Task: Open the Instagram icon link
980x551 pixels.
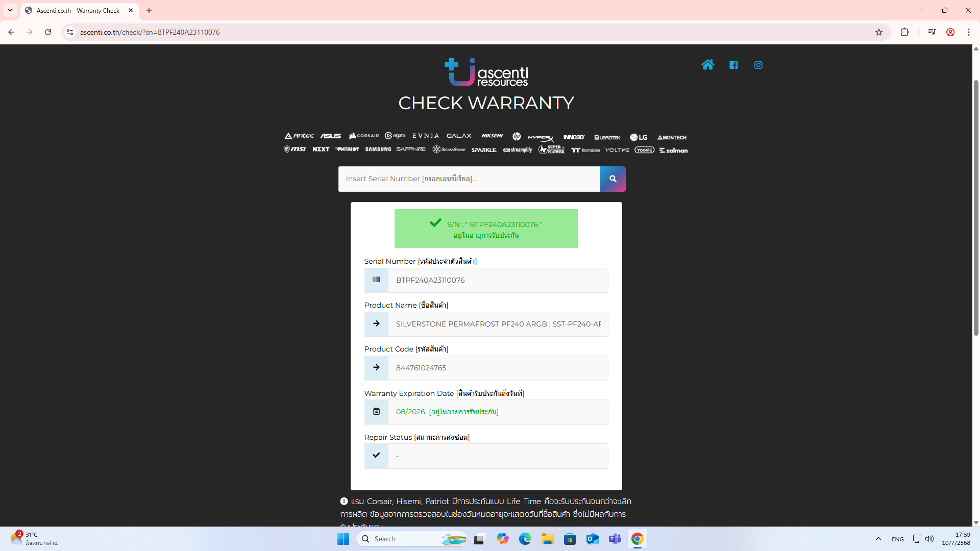Action: (x=758, y=65)
